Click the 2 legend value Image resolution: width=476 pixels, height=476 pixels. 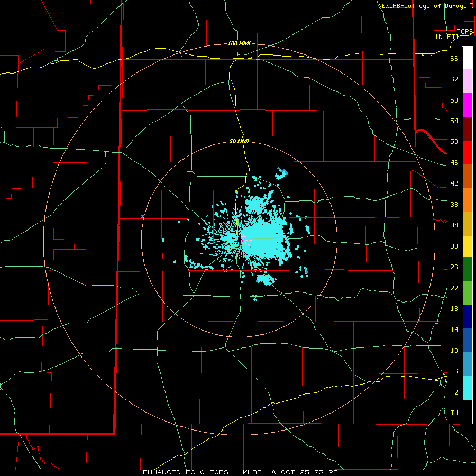pyautogui.click(x=456, y=392)
